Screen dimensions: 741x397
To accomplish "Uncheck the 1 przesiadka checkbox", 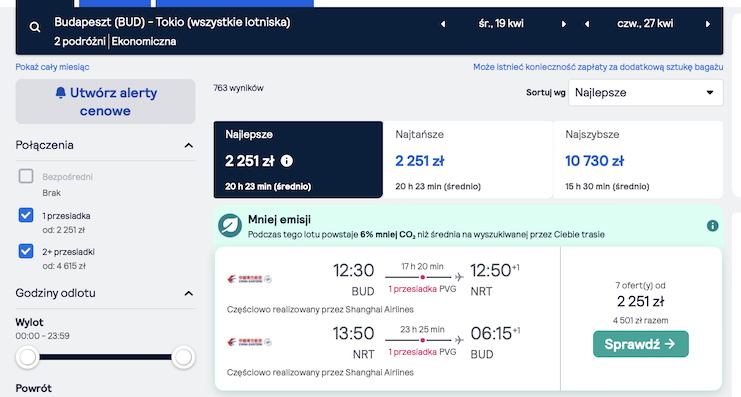I will pos(26,215).
